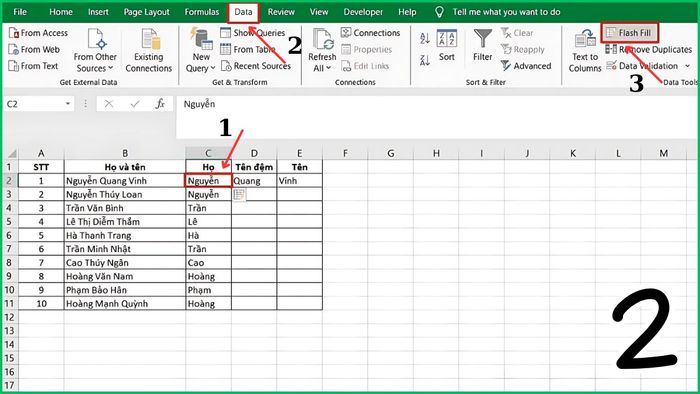Open Recent Sources
This screenshot has height=394, width=700.
coord(256,66)
